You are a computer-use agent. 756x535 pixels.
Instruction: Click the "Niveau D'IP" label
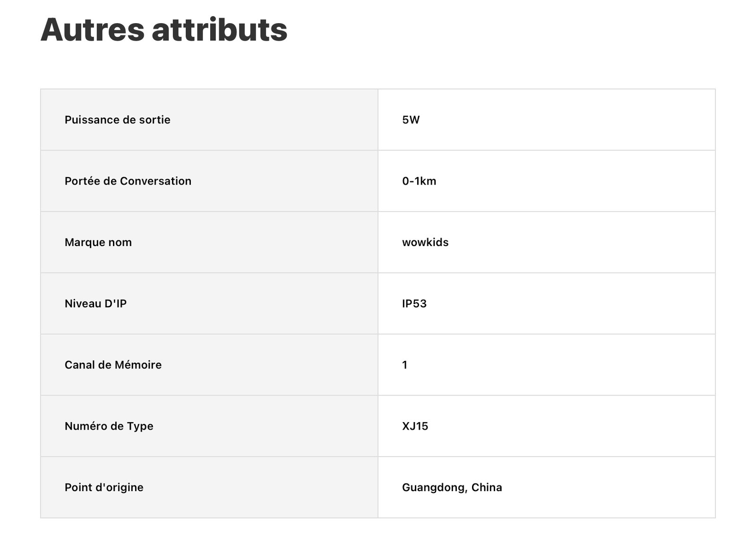click(x=95, y=304)
